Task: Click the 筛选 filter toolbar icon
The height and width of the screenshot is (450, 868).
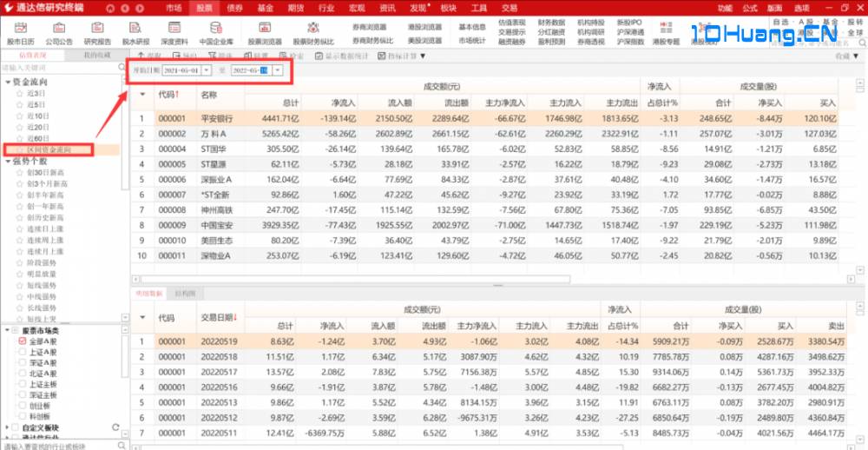Action: click(212, 56)
